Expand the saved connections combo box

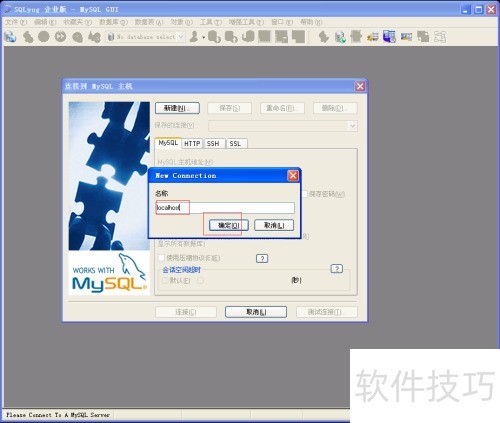(352, 126)
